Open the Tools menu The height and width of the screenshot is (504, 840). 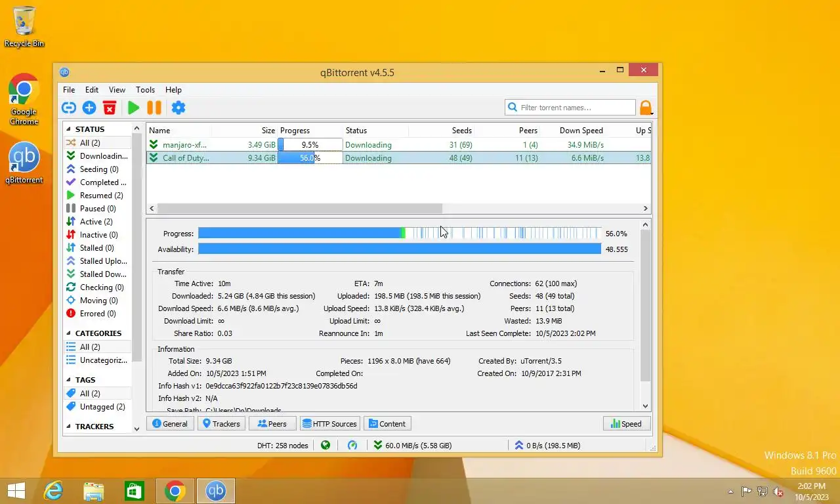tap(145, 90)
